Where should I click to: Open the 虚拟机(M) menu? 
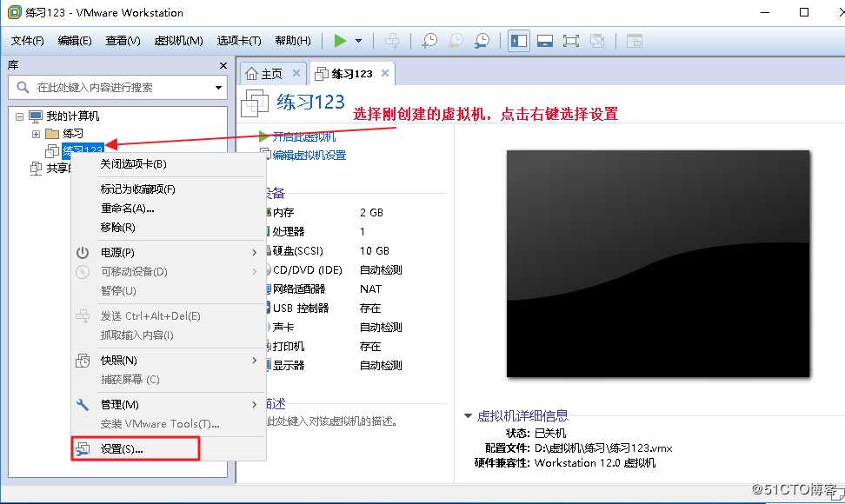tap(178, 41)
